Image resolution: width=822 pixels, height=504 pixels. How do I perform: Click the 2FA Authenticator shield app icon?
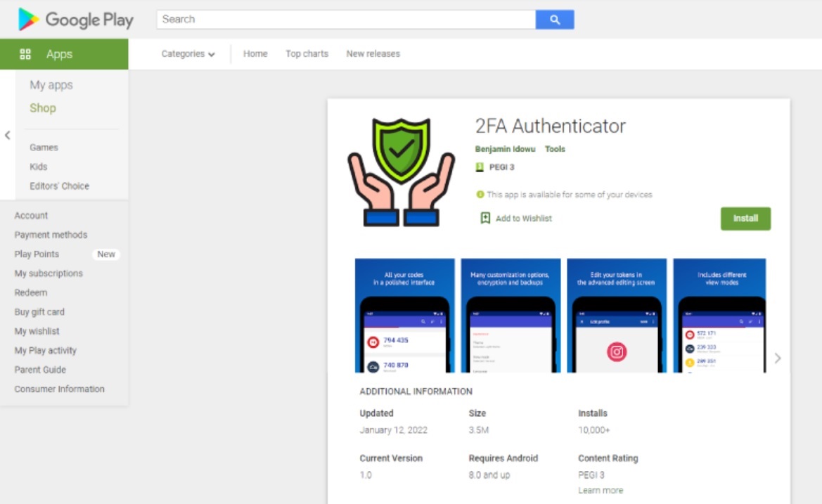click(x=401, y=172)
